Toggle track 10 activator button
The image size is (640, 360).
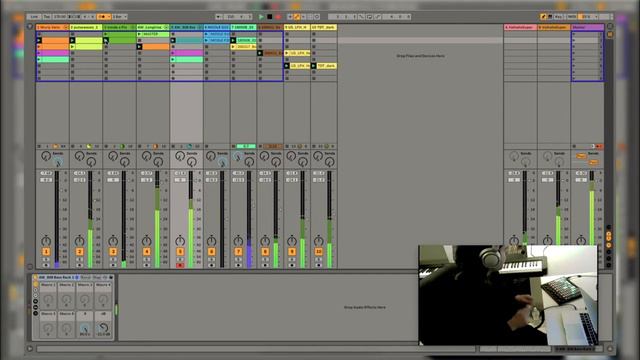tap(319, 252)
